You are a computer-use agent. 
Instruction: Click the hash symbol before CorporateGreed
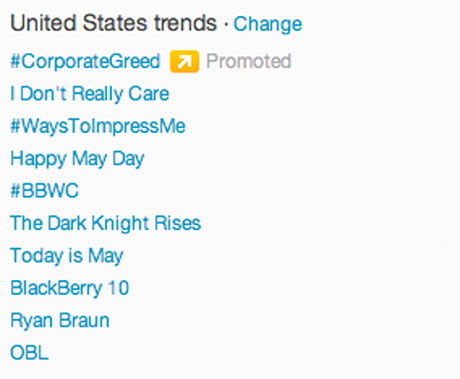[16, 62]
